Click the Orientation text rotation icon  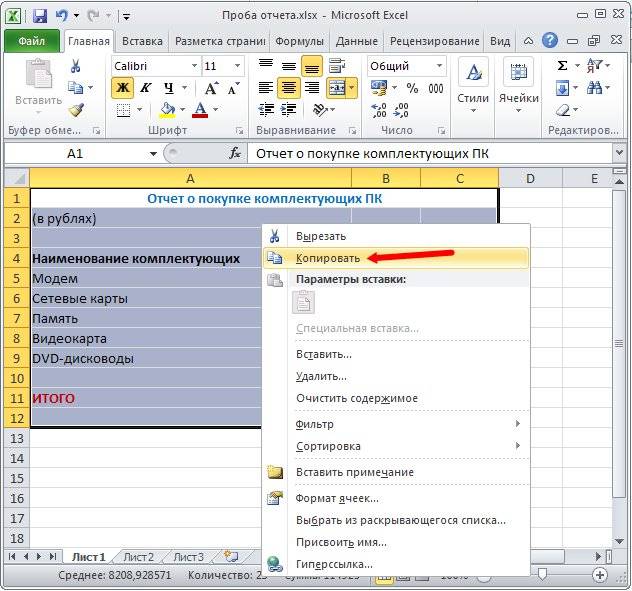(x=320, y=109)
